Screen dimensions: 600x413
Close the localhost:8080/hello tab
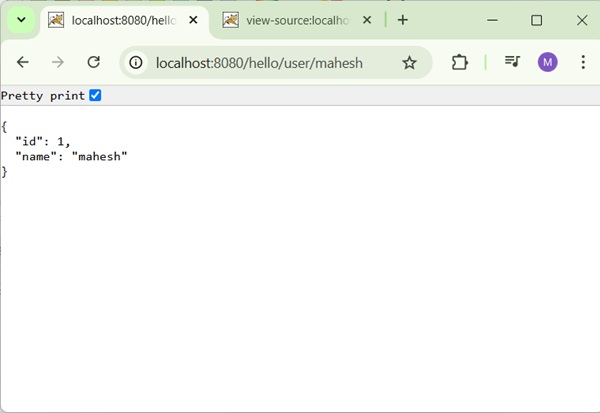(193, 20)
